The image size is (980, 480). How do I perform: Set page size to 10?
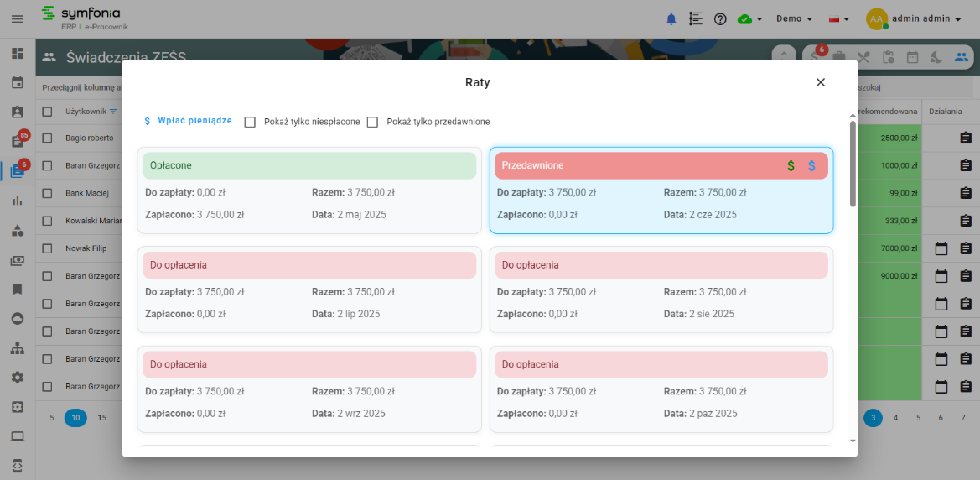point(75,417)
